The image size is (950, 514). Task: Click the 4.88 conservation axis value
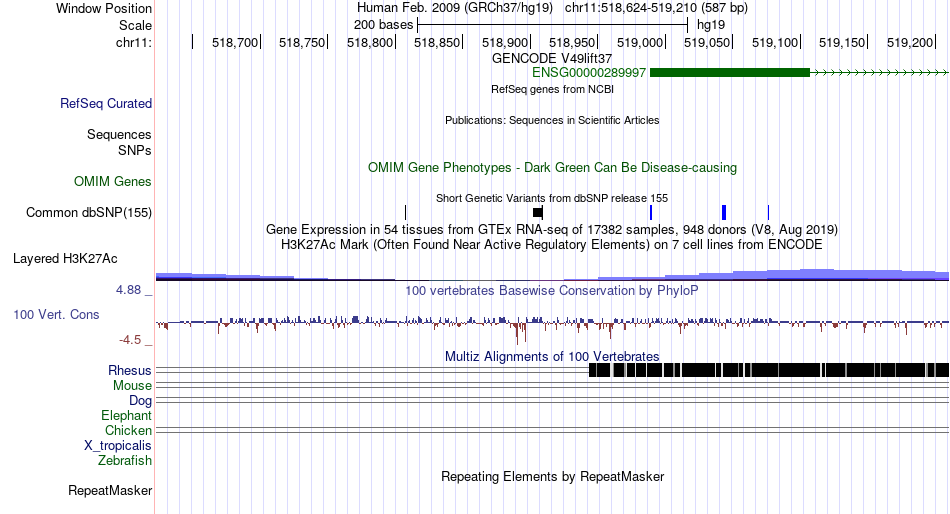(x=128, y=290)
